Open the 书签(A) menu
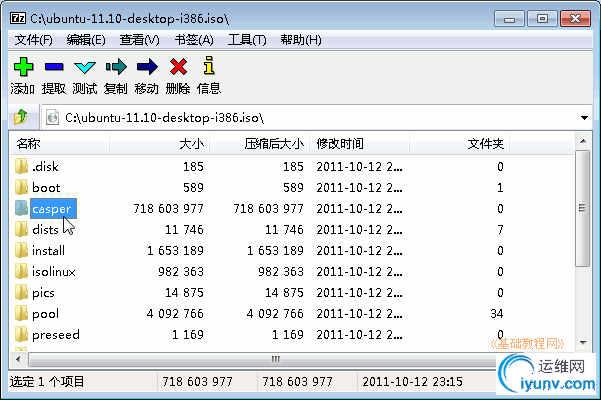Screen dimensions: 601x400 pyautogui.click(x=194, y=40)
